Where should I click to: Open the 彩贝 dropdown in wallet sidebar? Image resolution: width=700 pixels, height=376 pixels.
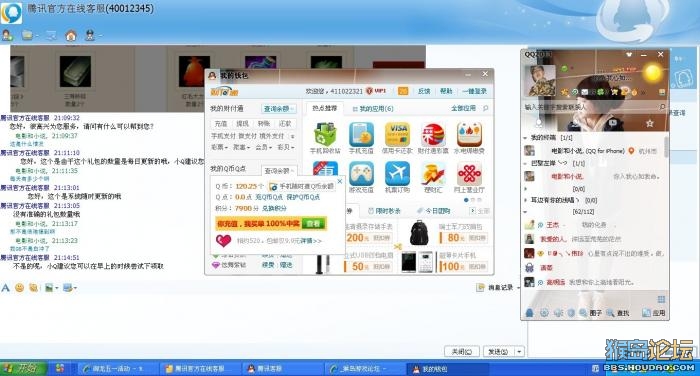[x=286, y=147]
